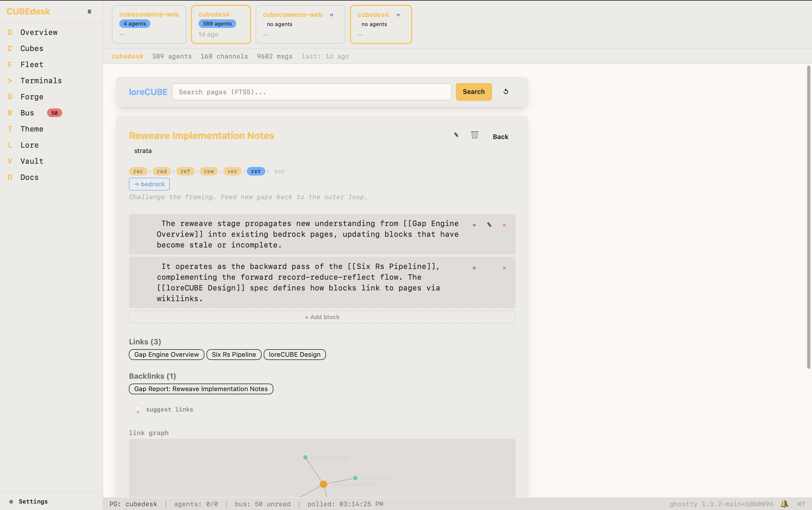The height and width of the screenshot is (510, 812).
Task: Open the Six Rs Pipeline link
Action: (x=234, y=354)
